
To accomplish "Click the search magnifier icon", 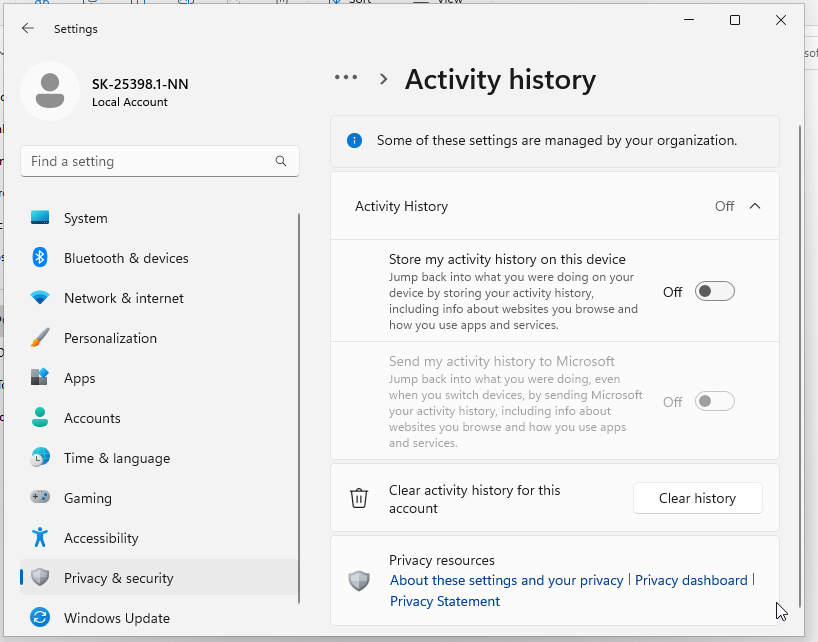I will click(x=281, y=161).
